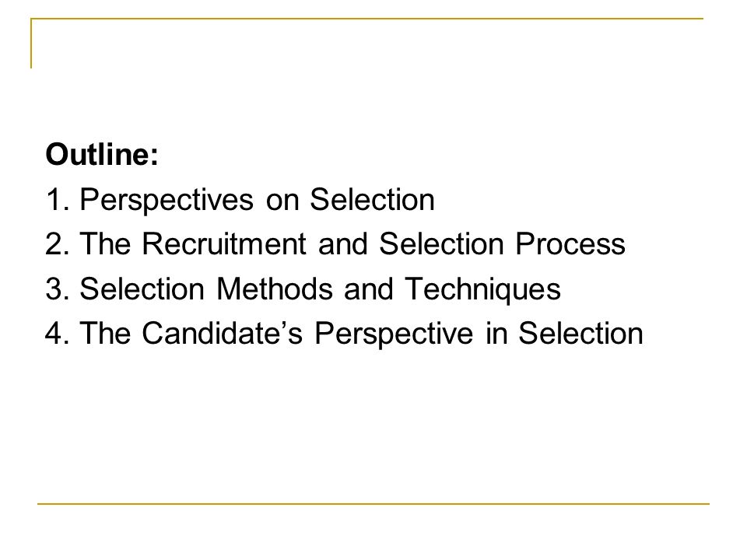747x560 pixels.
Task: Click the gold horizontal line at the slide top
Action: point(367,19)
